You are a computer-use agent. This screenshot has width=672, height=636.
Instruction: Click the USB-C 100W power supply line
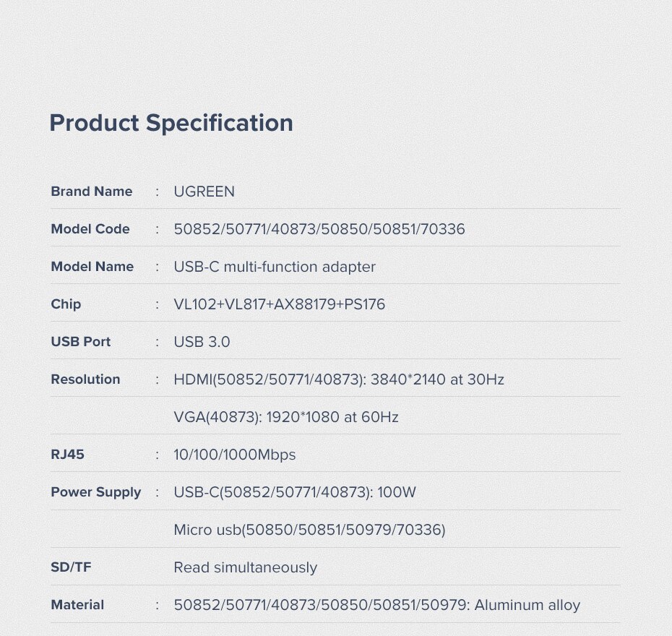point(295,492)
